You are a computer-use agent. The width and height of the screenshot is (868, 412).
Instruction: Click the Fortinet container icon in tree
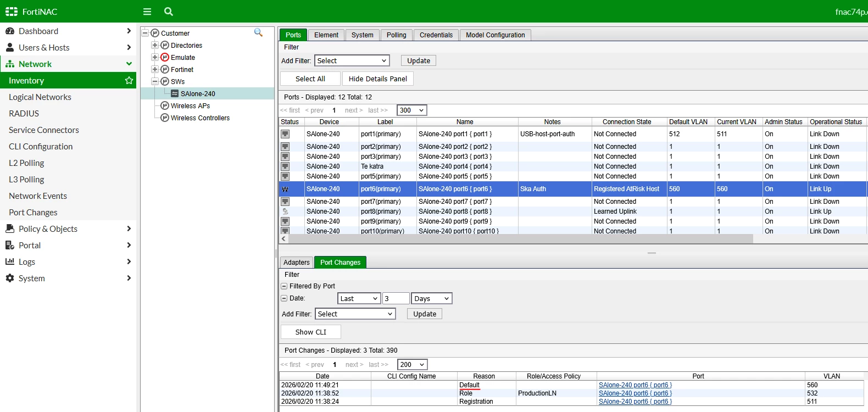tap(165, 70)
